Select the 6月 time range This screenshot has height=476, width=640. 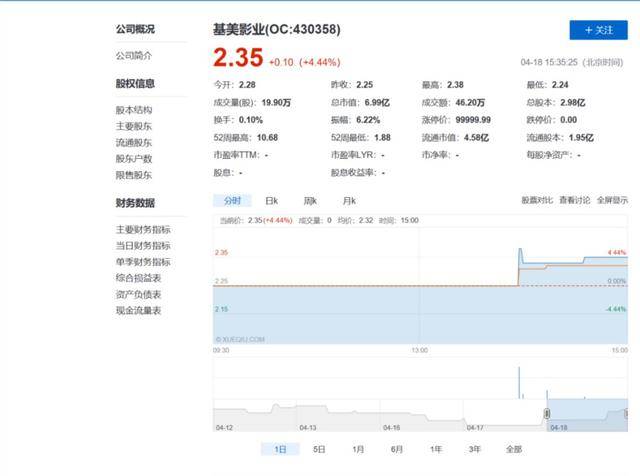pyautogui.click(x=397, y=449)
